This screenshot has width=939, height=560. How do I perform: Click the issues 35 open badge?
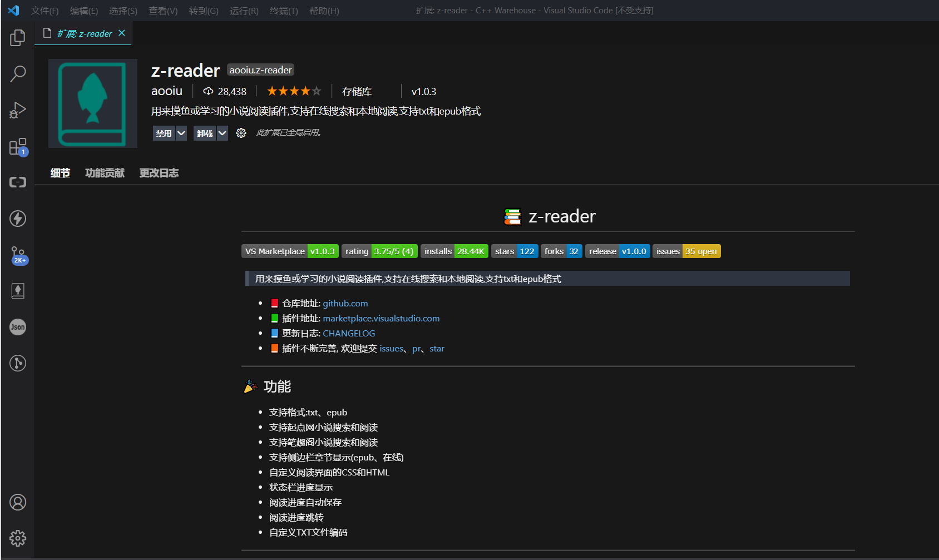tap(686, 251)
